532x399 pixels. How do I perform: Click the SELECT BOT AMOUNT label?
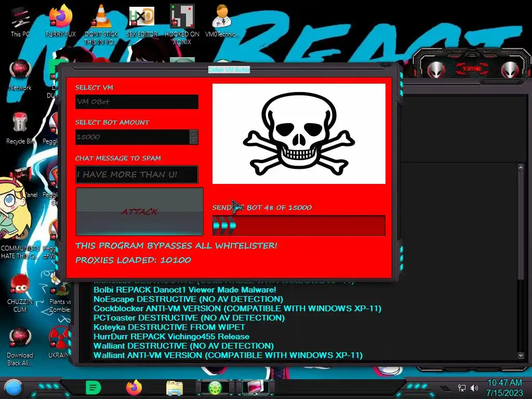(x=112, y=123)
